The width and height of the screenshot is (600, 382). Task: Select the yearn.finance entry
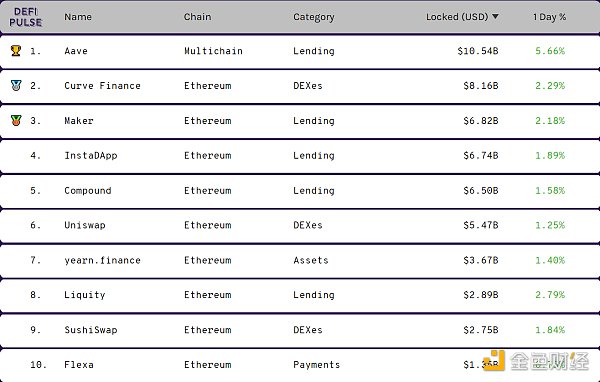102,260
